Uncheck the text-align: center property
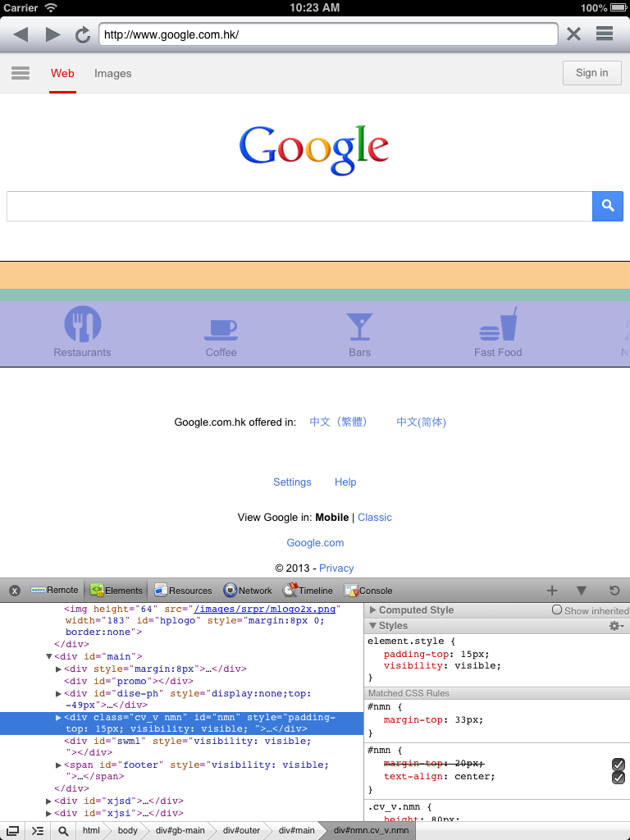630x840 pixels. pos(619,778)
